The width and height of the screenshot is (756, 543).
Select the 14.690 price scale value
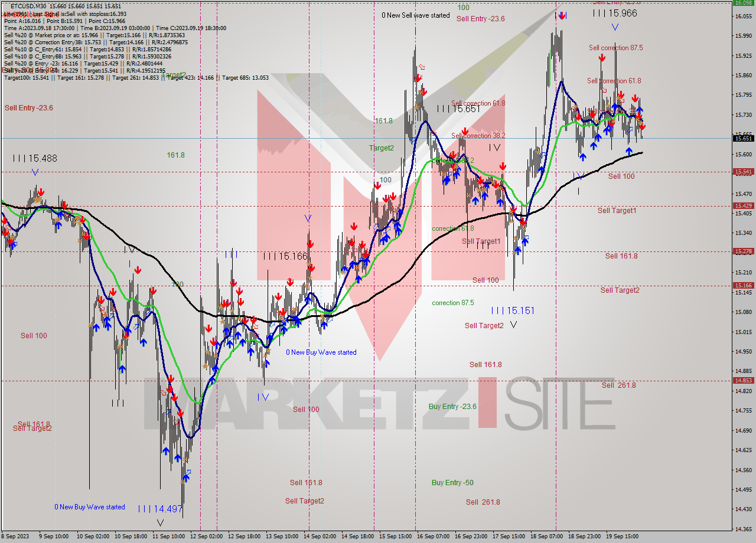[742, 430]
